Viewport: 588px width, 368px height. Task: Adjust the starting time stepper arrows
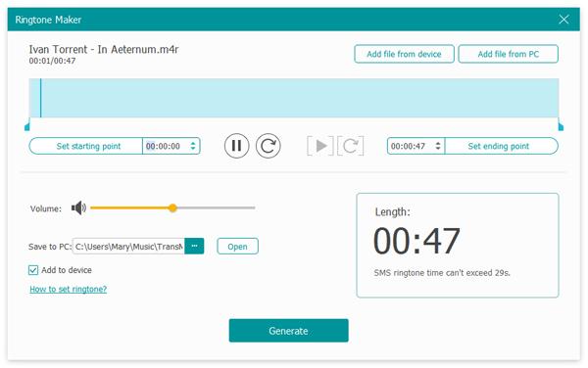(x=193, y=146)
